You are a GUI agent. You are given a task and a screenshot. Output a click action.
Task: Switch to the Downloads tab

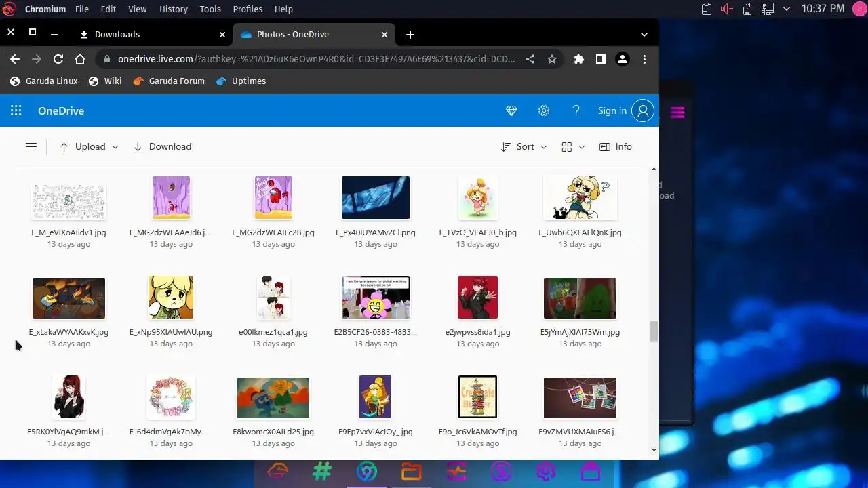click(x=152, y=34)
